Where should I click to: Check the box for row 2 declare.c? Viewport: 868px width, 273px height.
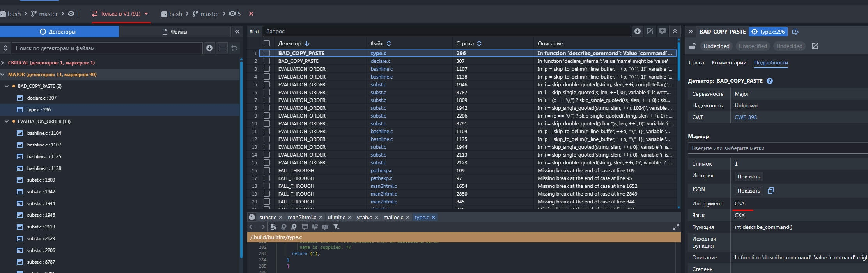267,61
